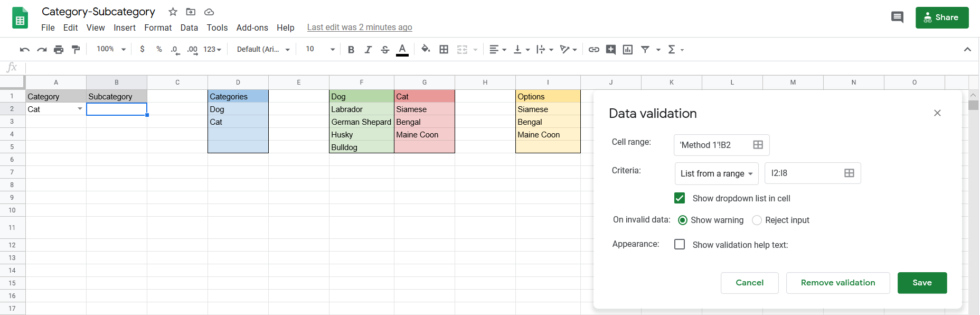Enable Show validation help text
Screen dimensions: 980x315
pos(680,245)
